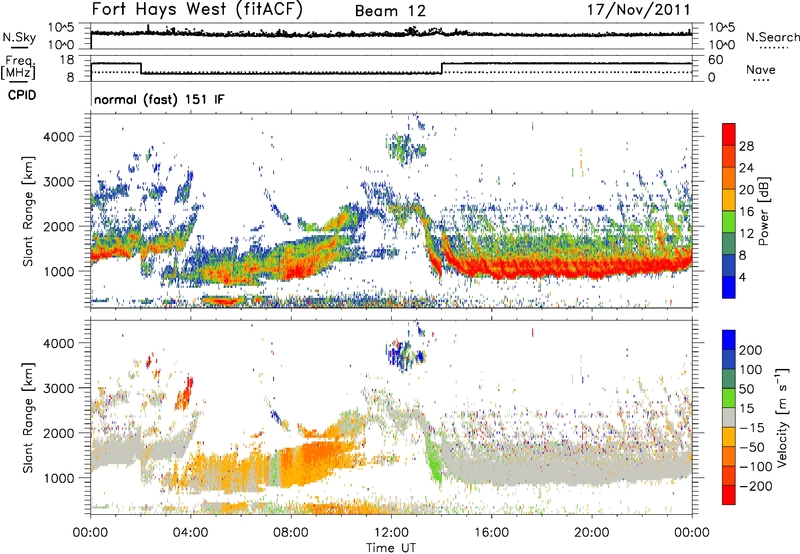Click the 'Nave' legend label
This screenshot has height=554, width=800.
tap(761, 69)
